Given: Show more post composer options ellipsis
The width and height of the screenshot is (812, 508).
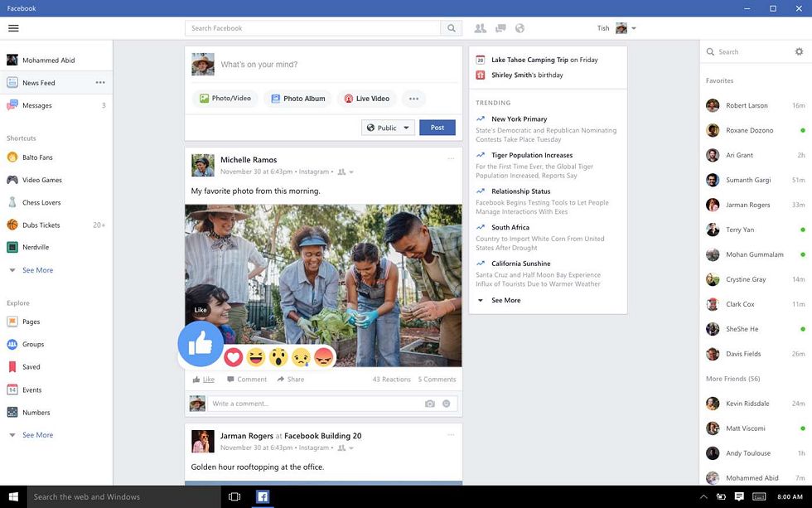Looking at the screenshot, I should point(413,99).
